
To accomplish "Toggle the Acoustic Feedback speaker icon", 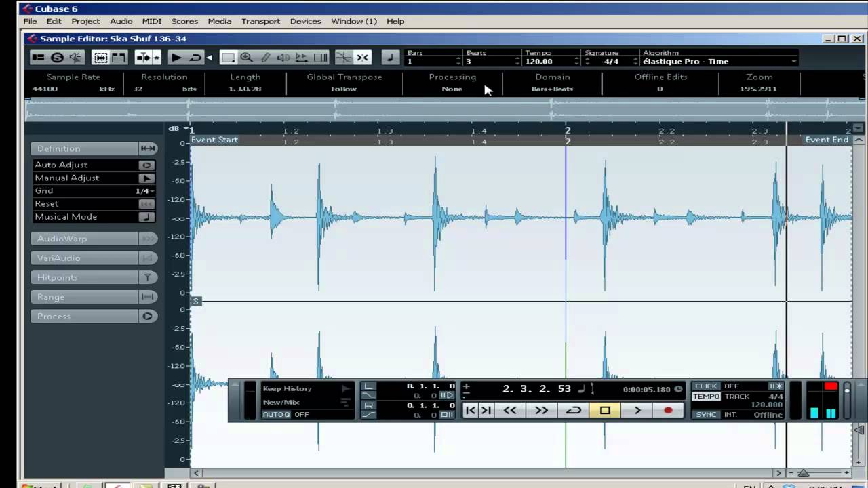I will coord(76,58).
